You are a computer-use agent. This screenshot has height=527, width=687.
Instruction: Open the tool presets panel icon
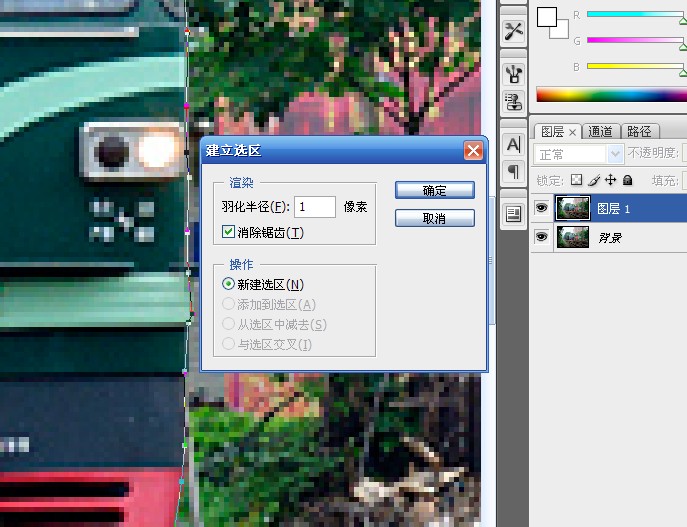513,30
